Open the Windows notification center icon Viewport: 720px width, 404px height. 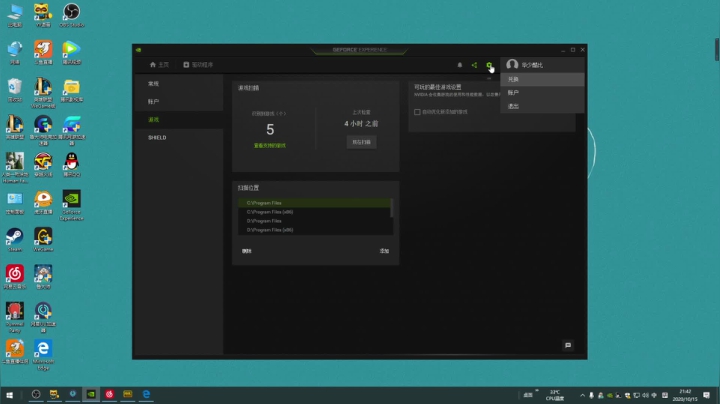coord(707,395)
